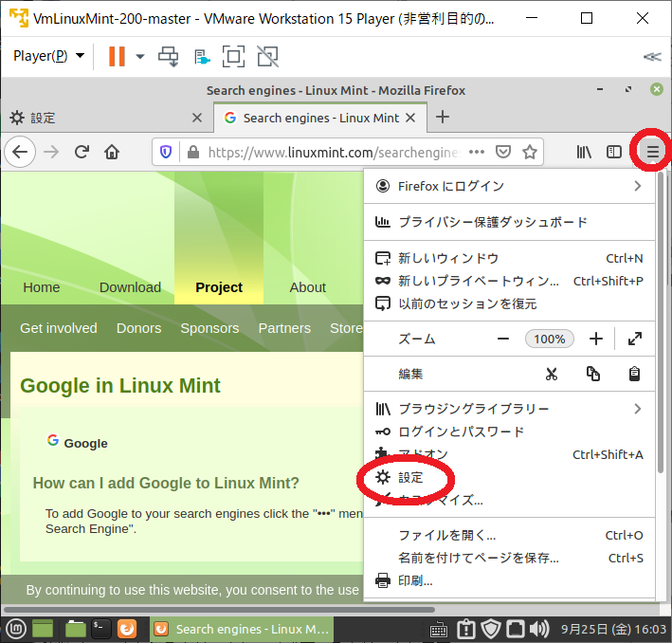The height and width of the screenshot is (643, 672).
Task: Reload the current page
Action: 82,152
